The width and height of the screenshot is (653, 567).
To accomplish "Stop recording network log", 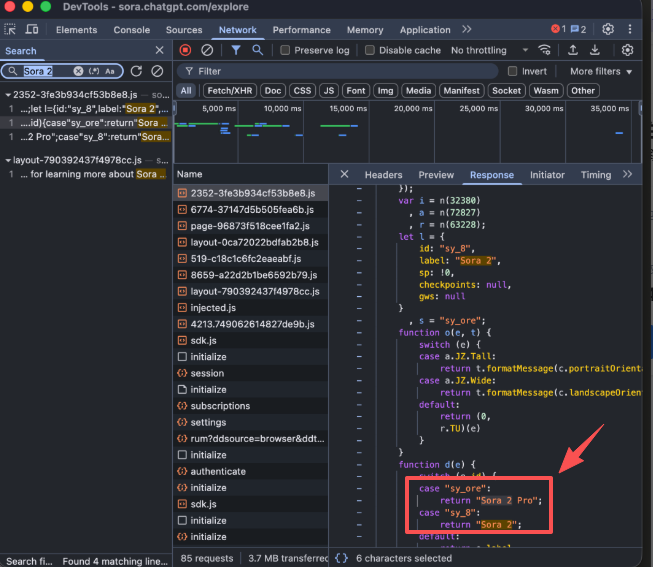I will [x=185, y=50].
